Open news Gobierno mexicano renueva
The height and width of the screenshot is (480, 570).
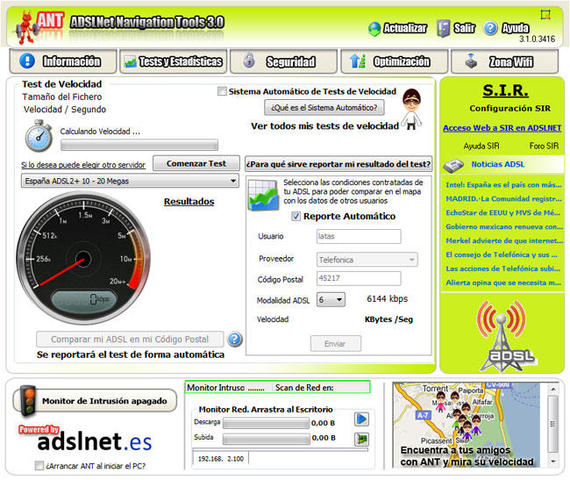pyautogui.click(x=504, y=227)
